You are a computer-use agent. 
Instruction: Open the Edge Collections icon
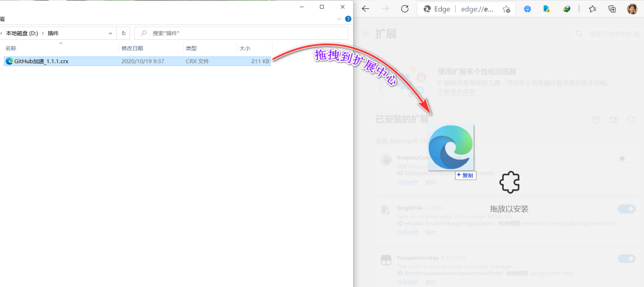tap(612, 9)
